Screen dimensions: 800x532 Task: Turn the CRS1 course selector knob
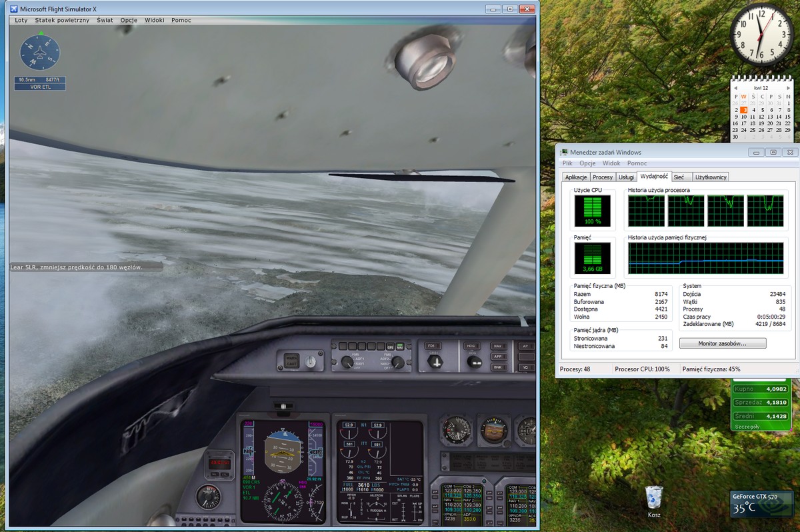(435, 361)
